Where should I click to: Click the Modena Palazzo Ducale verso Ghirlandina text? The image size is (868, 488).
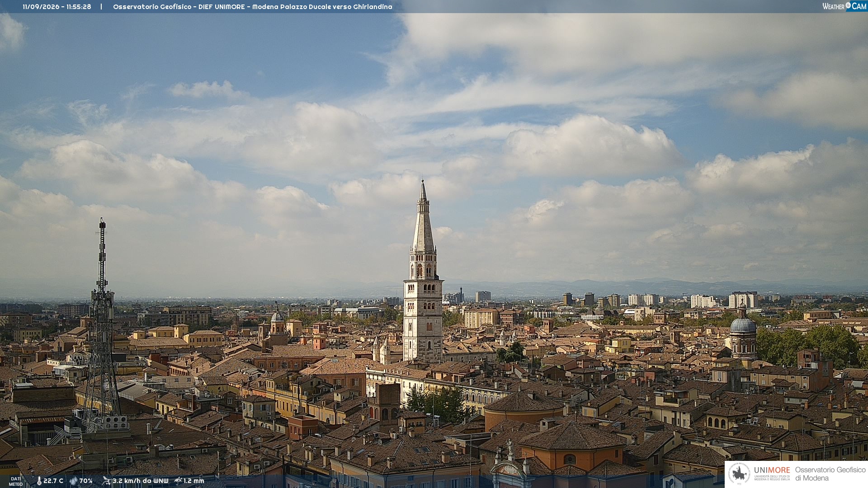pos(322,7)
